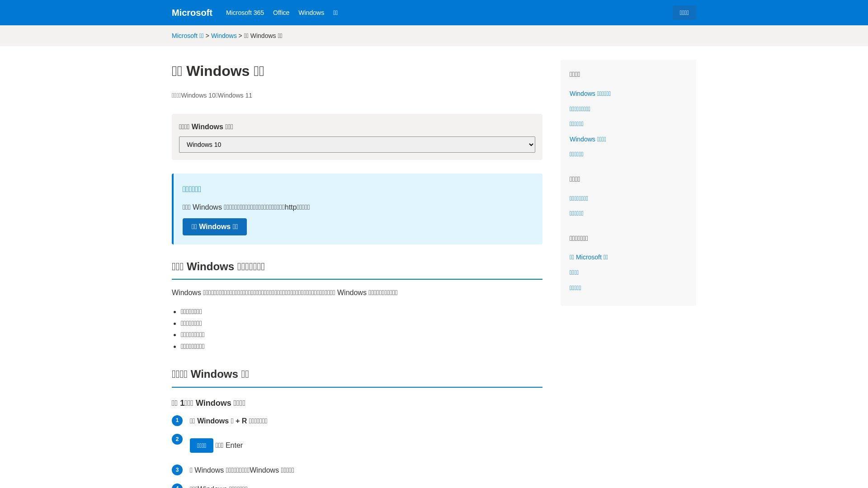Open the Office navigation item
The height and width of the screenshot is (488, 868).
tap(281, 13)
